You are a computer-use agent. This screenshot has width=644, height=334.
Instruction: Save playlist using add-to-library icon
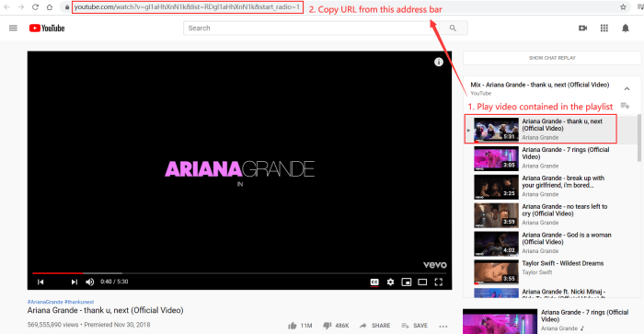pyautogui.click(x=625, y=106)
